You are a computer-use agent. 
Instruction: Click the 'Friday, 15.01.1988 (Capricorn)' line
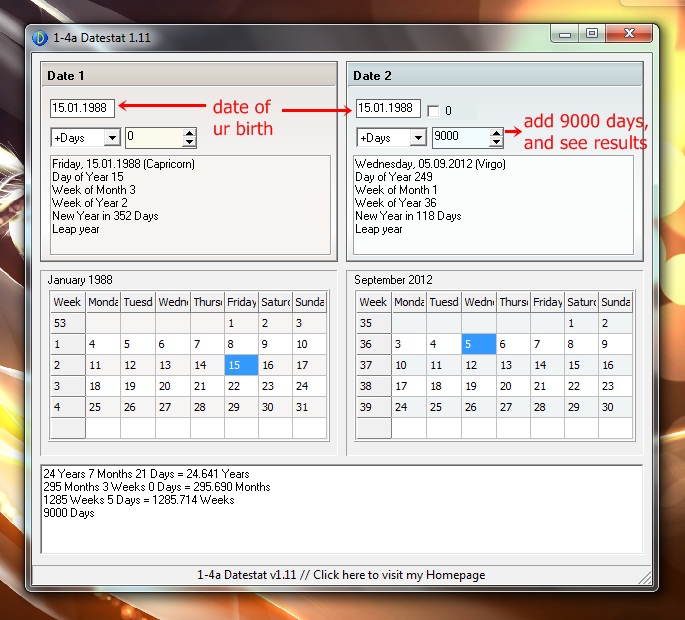coord(124,164)
